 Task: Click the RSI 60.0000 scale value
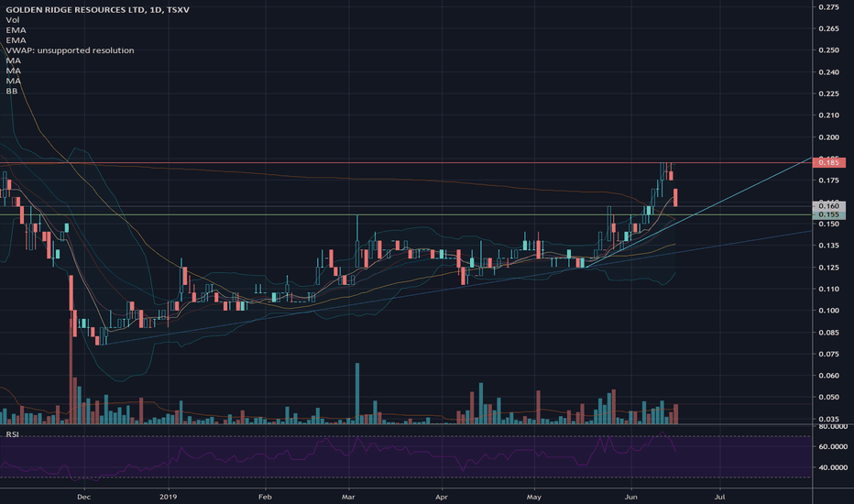[833, 447]
